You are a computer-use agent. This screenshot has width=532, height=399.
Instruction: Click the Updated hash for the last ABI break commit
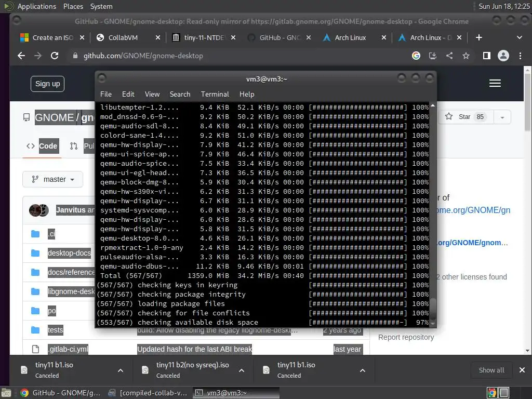click(194, 349)
